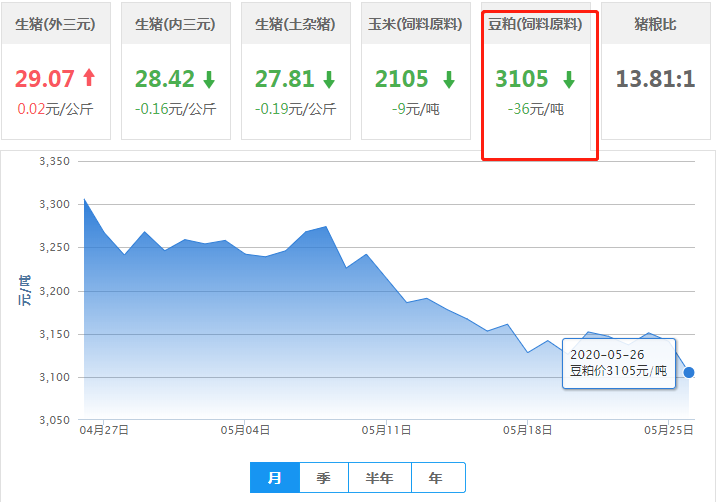Click the blue data point at chart end

pos(688,372)
